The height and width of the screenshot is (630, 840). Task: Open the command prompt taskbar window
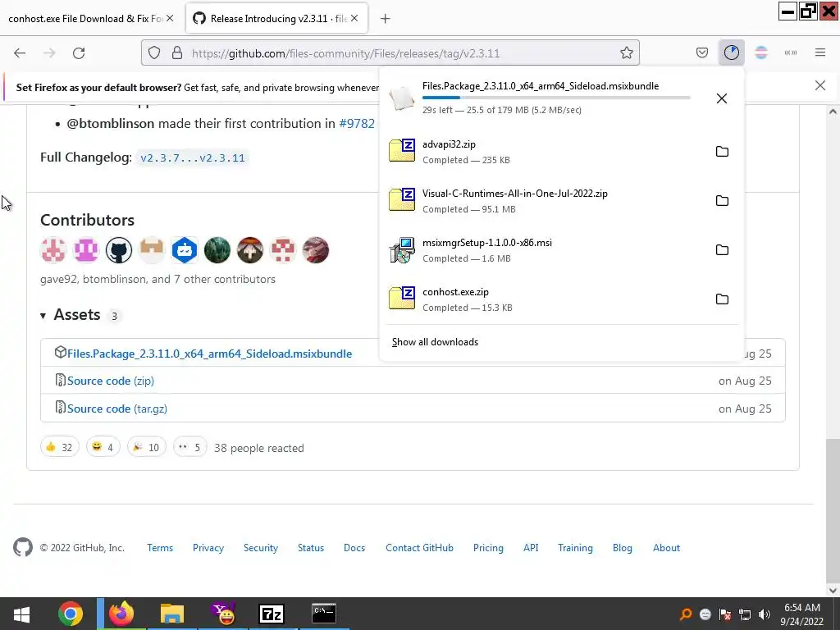click(x=324, y=614)
